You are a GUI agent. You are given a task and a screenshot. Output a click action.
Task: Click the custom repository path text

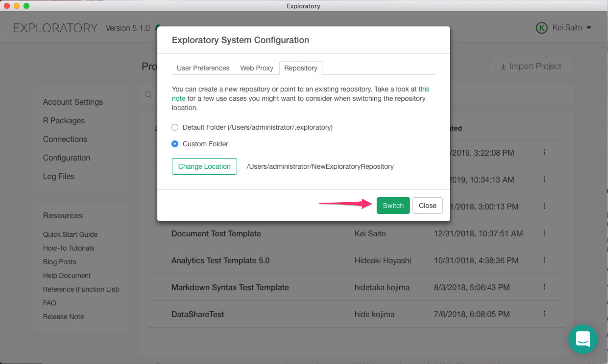pos(320,166)
